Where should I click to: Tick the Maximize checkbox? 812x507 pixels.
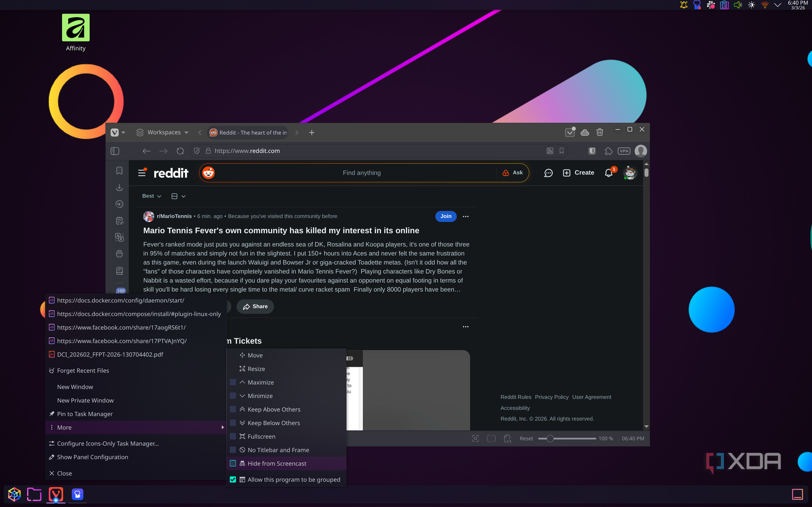(233, 382)
